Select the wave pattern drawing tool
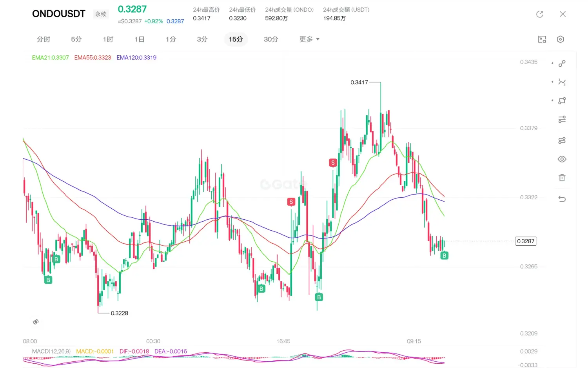This screenshot has width=588, height=368. point(562,82)
